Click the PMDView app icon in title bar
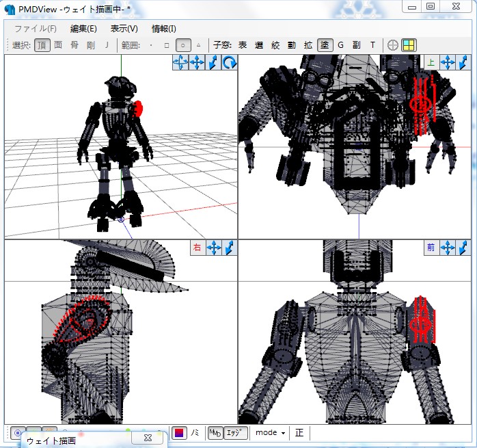 [10, 10]
